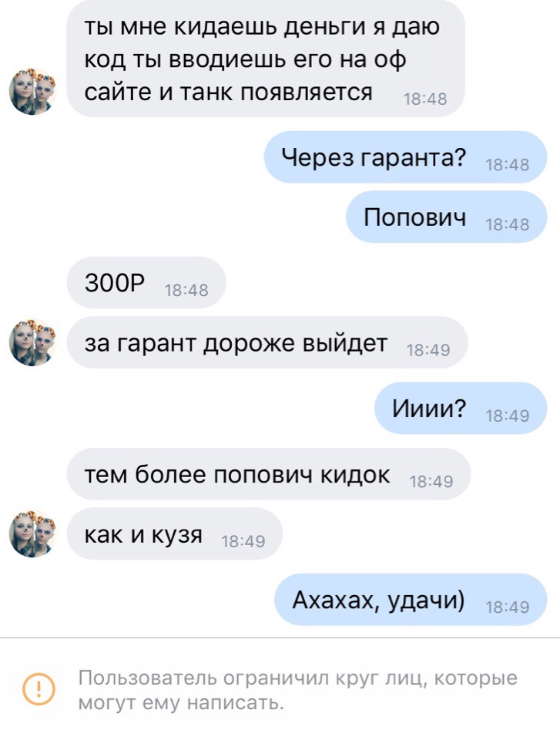Click the orange warning exclamation icon
Screen dimensions: 560x740
pyautogui.click(x=39, y=689)
